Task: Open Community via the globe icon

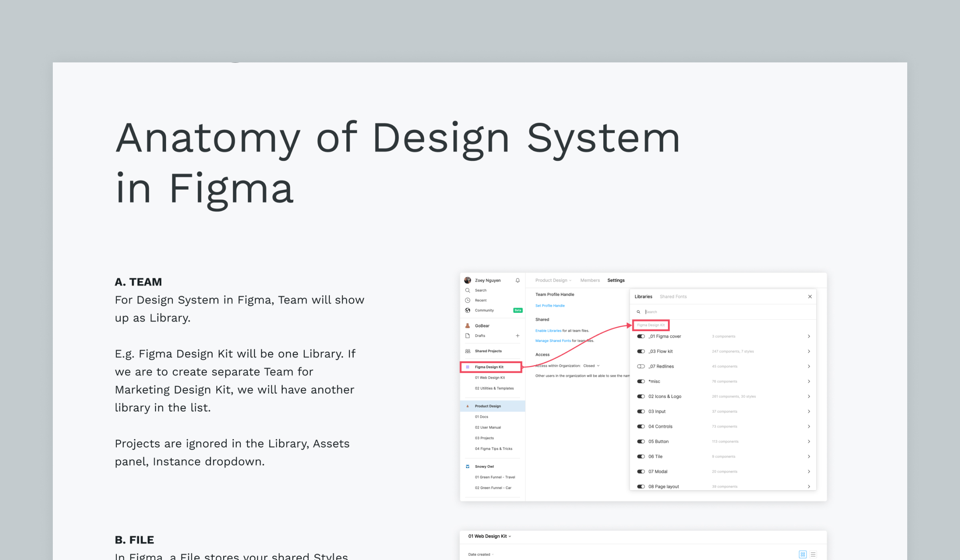Action: (x=468, y=310)
